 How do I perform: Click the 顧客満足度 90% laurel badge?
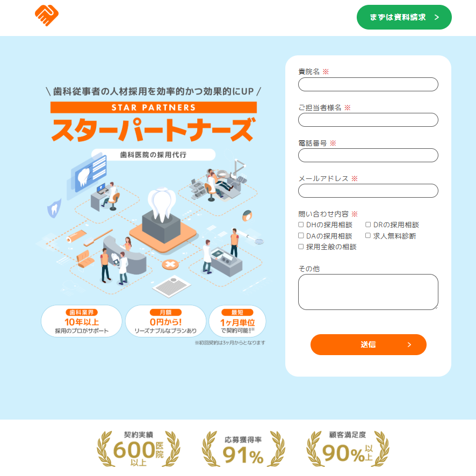tap(348, 449)
